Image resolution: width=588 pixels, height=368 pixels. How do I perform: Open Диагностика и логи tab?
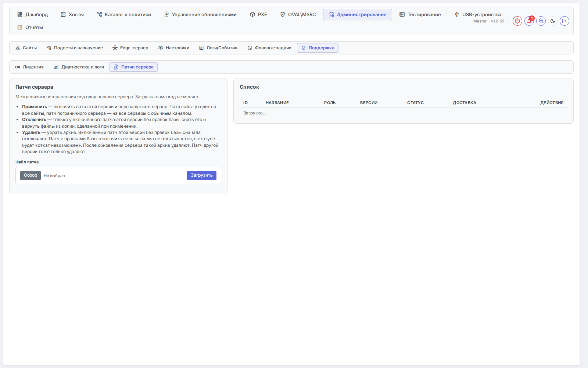point(79,67)
